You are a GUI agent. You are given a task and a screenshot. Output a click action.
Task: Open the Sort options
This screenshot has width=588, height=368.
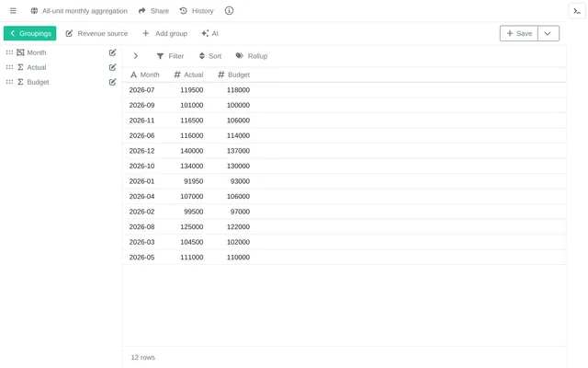[x=210, y=56]
